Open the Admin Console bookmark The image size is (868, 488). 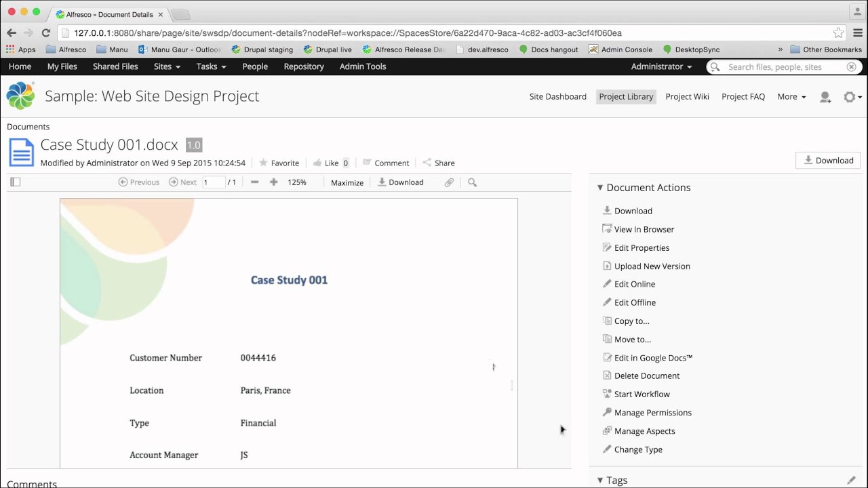click(x=620, y=49)
